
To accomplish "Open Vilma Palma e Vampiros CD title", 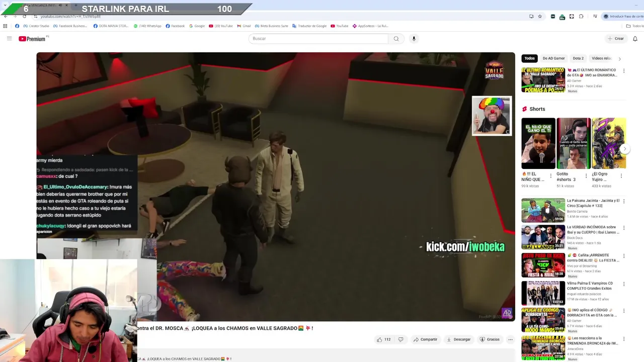I will pyautogui.click(x=590, y=286).
